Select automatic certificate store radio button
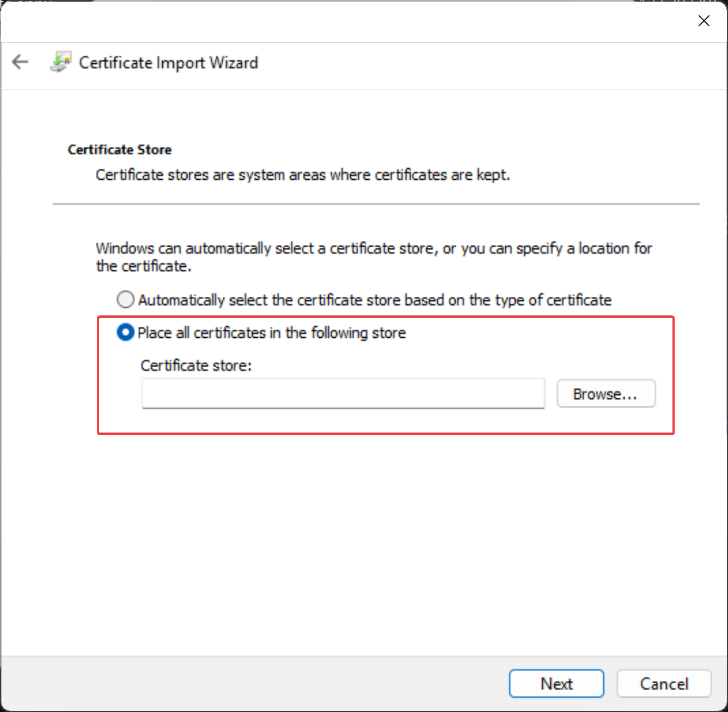728x712 pixels. pos(125,300)
